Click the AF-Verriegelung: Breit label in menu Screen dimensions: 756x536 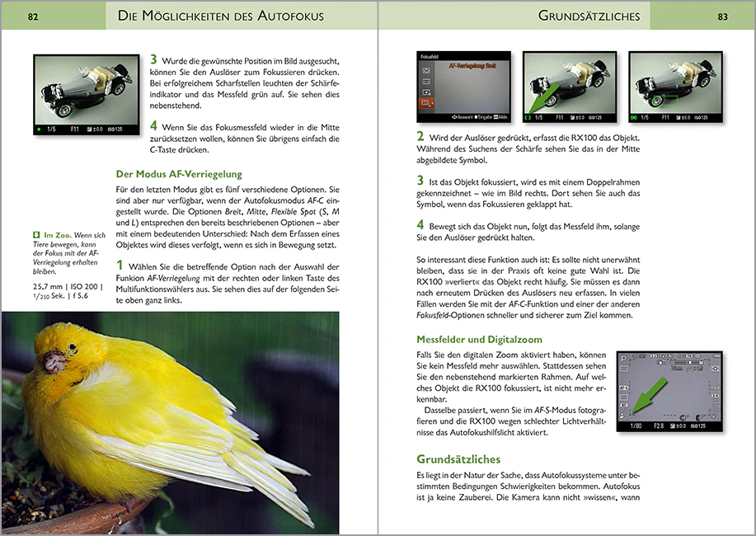pos(471,63)
